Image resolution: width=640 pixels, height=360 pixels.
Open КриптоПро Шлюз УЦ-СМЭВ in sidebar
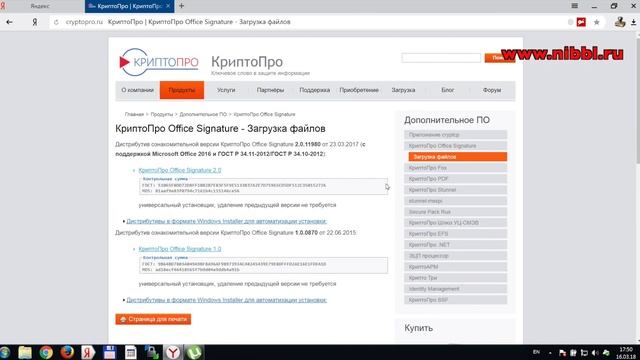pyautogui.click(x=456, y=223)
